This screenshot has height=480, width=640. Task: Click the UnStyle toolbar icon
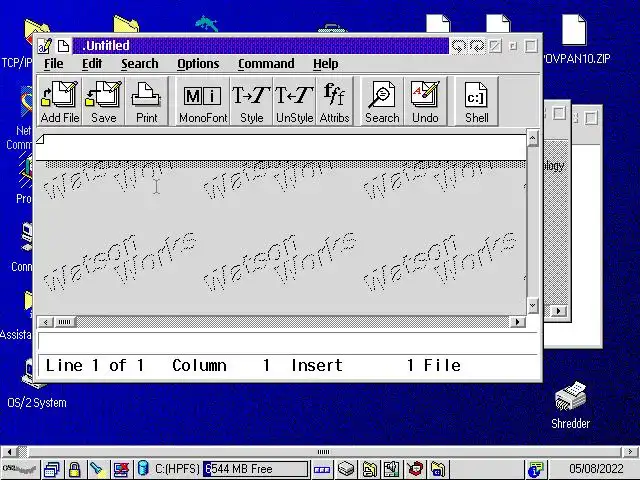294,101
